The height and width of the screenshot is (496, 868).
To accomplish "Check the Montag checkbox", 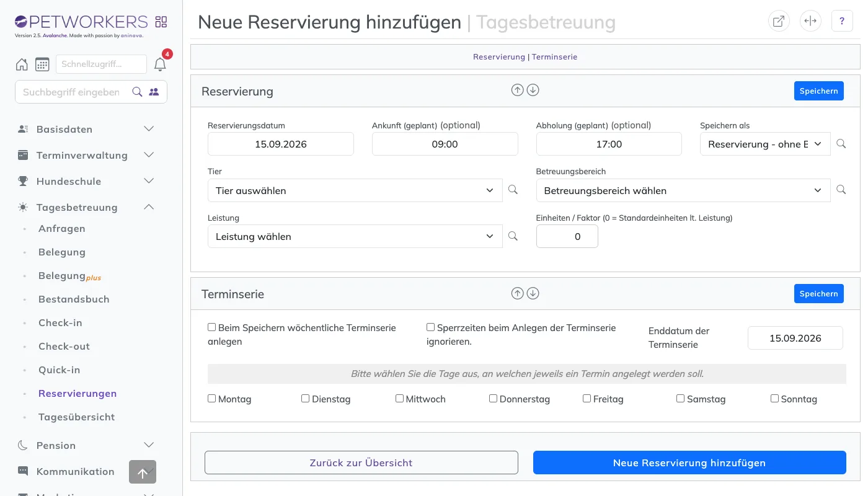I will (212, 399).
